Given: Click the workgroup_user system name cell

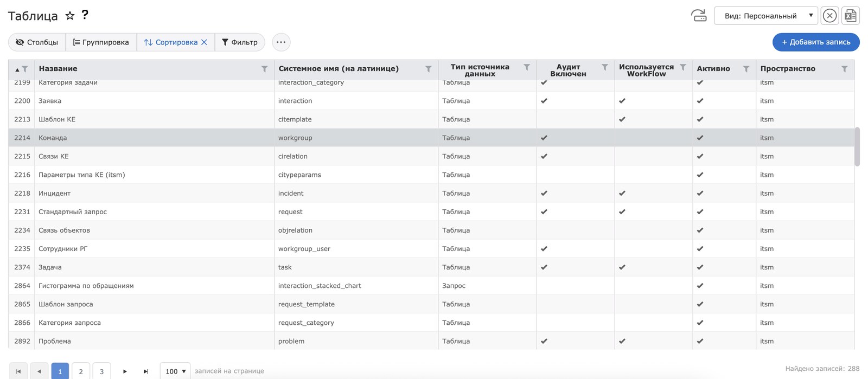Looking at the screenshot, I should point(356,249).
